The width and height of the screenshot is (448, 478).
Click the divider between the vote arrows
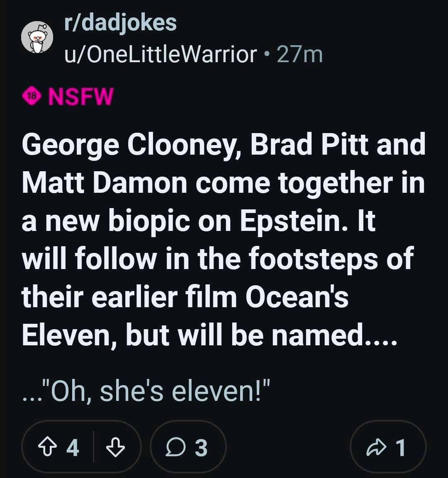(x=93, y=447)
